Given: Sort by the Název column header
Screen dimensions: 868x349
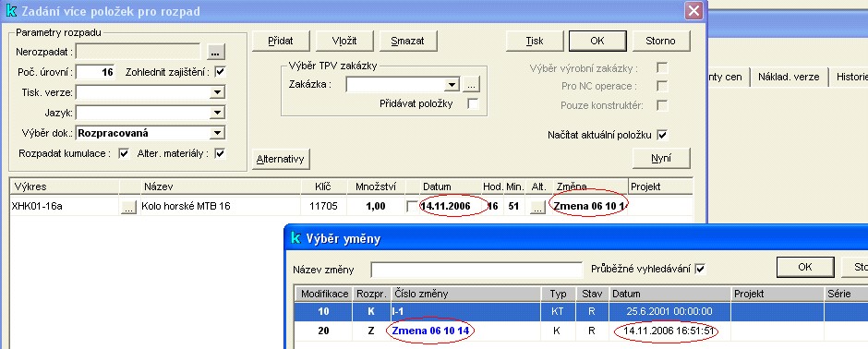Looking at the screenshot, I should (x=221, y=187).
